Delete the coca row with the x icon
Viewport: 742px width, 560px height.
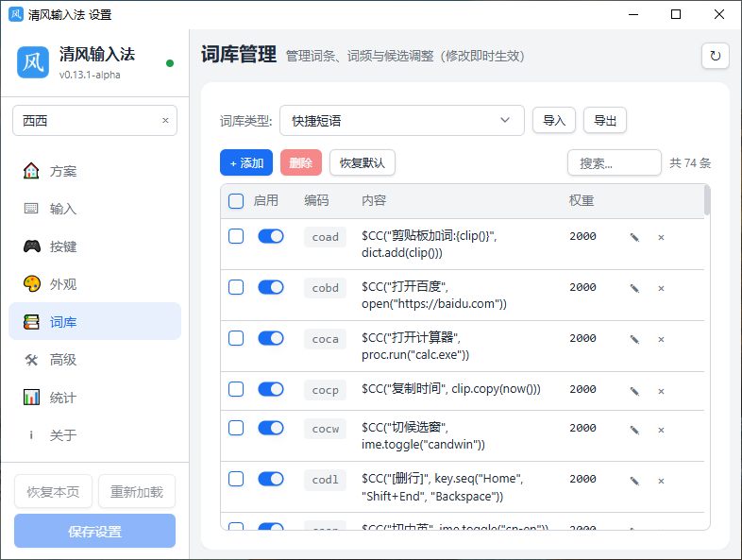(x=661, y=339)
